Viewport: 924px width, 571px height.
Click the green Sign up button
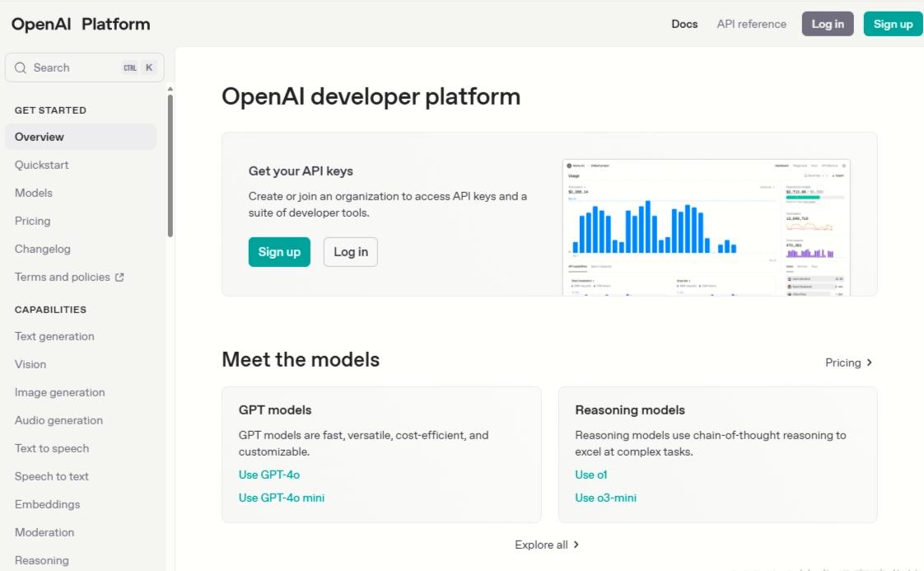coord(893,24)
